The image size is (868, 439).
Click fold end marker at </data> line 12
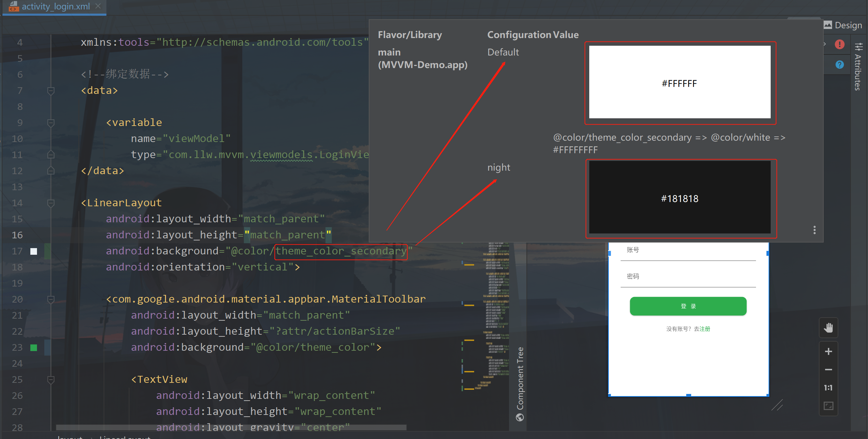51,171
